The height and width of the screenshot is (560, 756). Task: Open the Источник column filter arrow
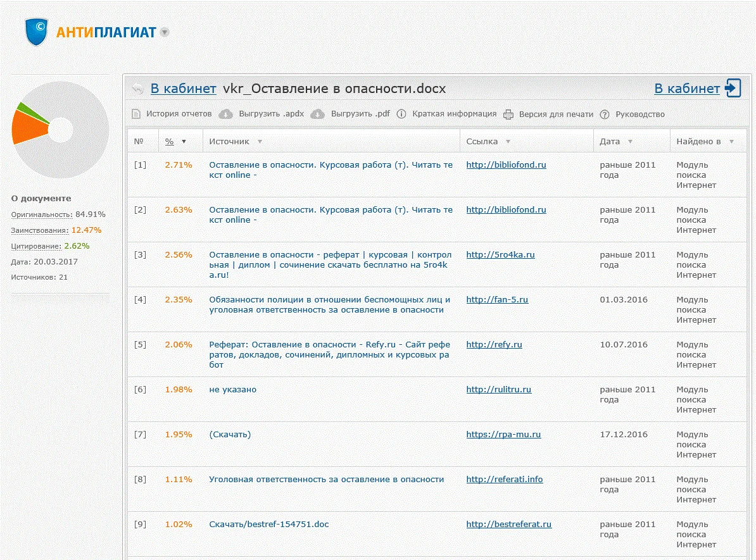260,142
